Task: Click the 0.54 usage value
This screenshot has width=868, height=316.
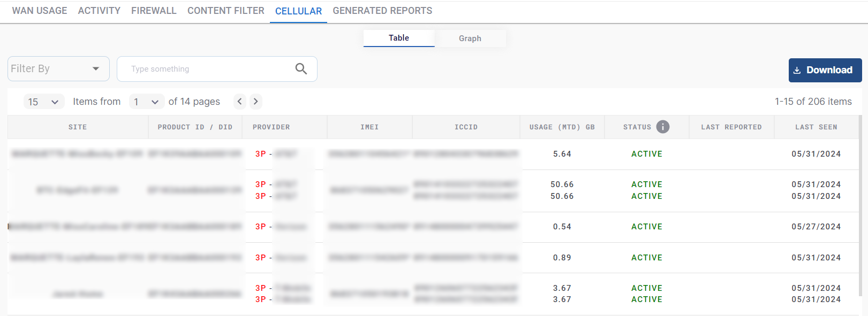Action: click(562, 227)
